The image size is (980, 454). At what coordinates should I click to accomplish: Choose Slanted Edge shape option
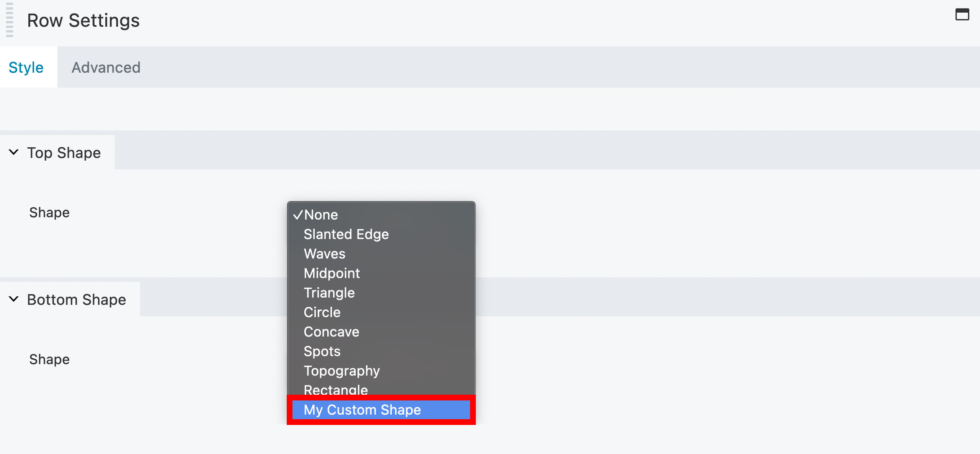coord(346,234)
